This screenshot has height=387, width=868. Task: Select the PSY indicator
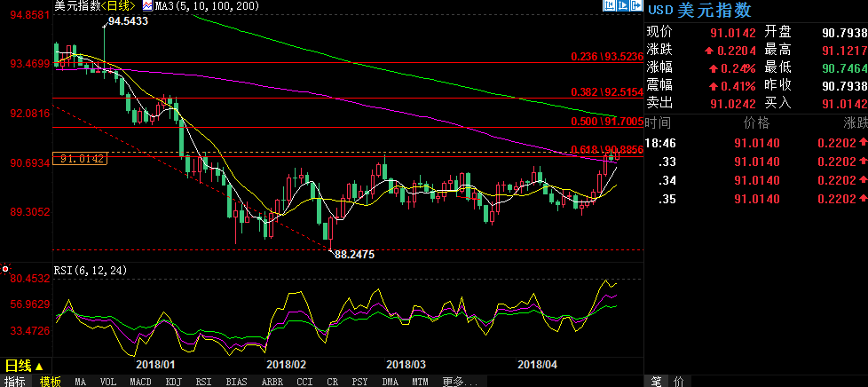click(359, 381)
